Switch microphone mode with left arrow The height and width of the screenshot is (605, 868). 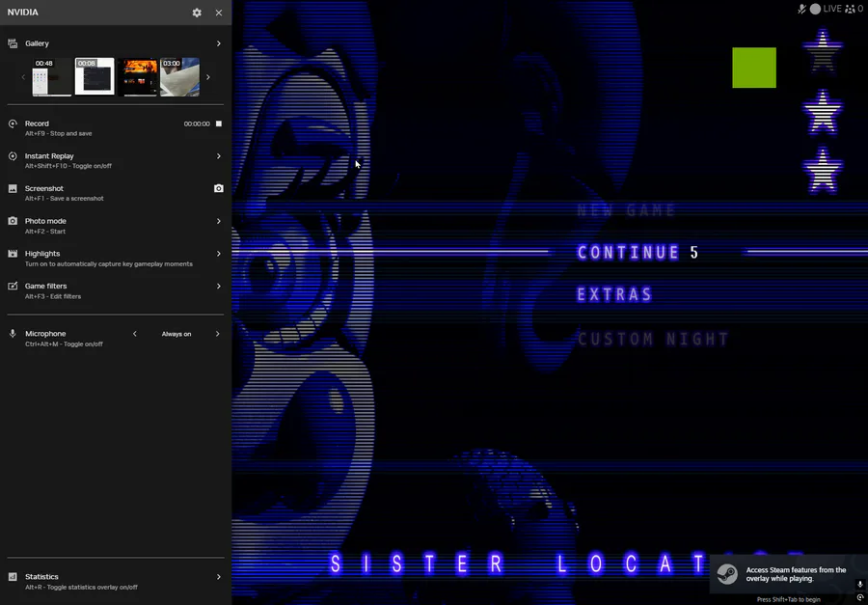pos(134,334)
